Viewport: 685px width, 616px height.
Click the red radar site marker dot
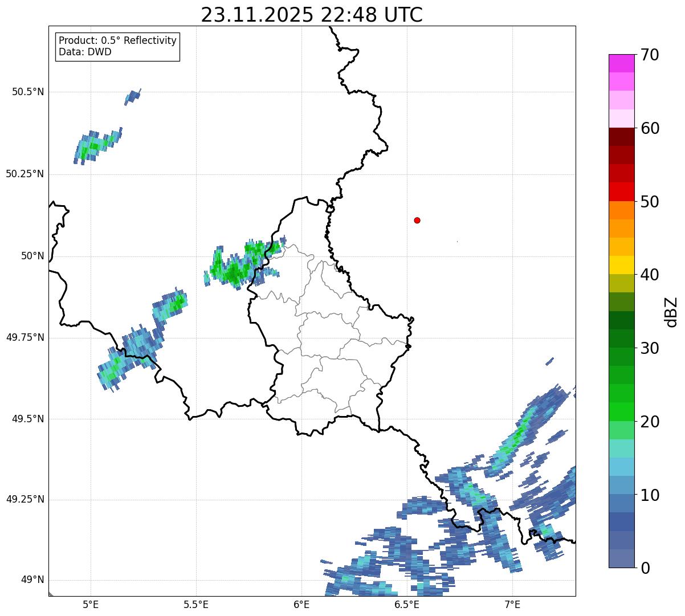click(417, 220)
